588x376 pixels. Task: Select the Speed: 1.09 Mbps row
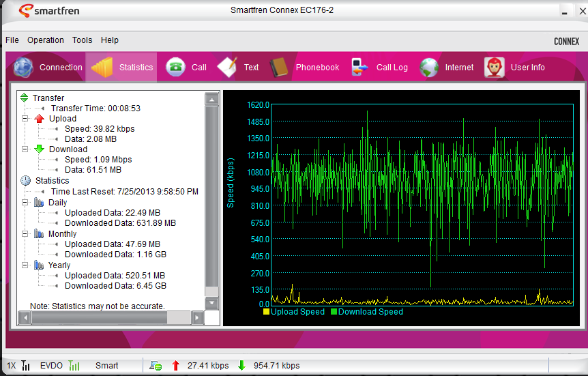click(98, 160)
